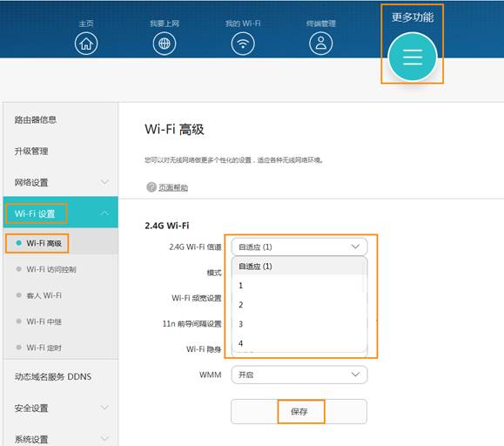Open the 终端管理 user icon

tap(321, 44)
